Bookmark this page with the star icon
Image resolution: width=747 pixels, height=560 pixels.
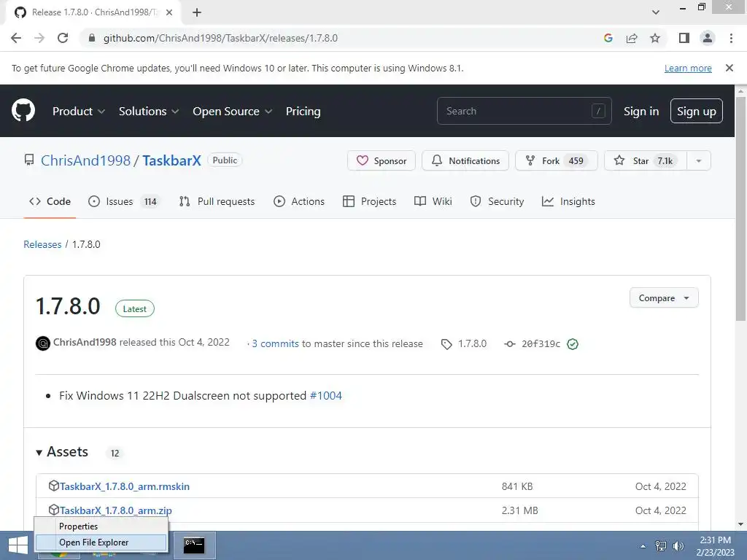point(655,38)
